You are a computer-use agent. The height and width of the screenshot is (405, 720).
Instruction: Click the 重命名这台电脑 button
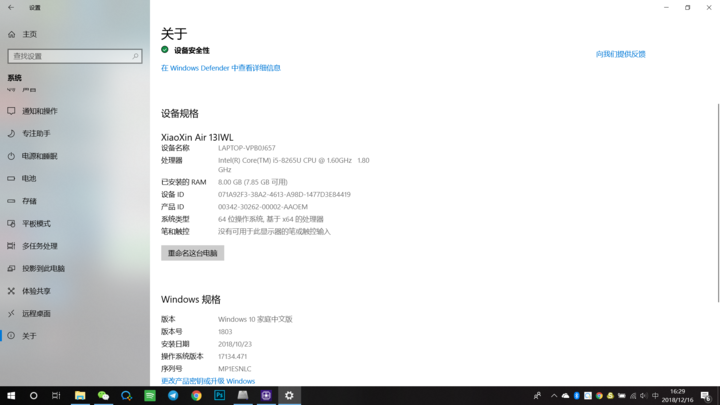[x=192, y=253]
